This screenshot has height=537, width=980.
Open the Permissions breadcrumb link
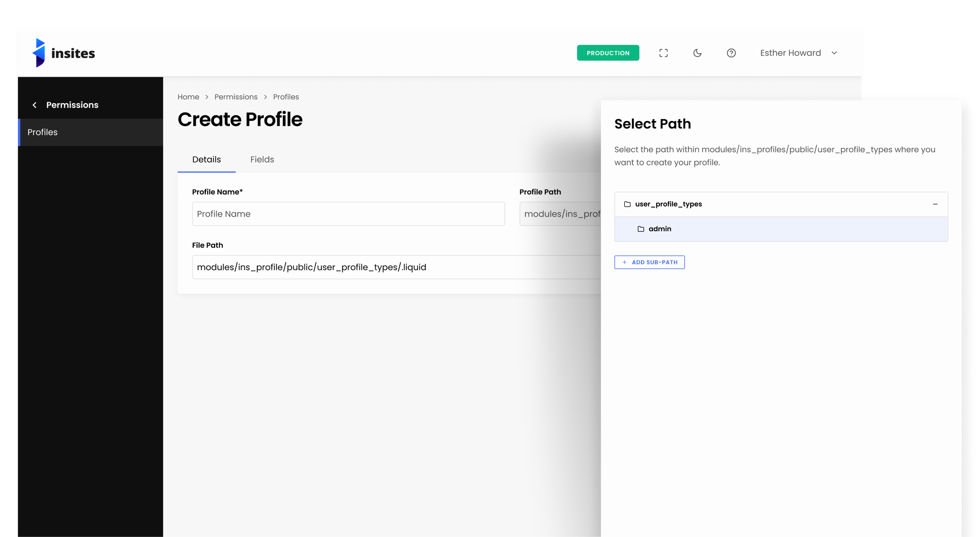236,97
